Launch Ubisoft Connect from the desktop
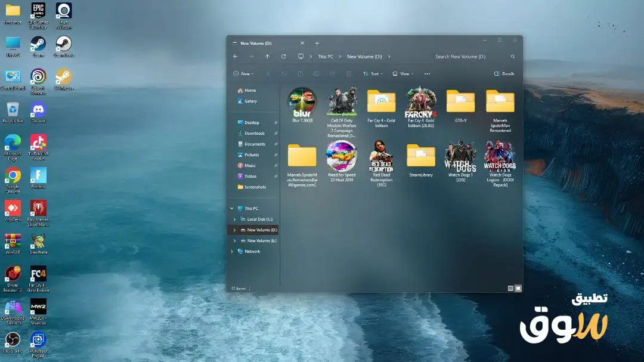644x362 pixels. tap(38, 81)
